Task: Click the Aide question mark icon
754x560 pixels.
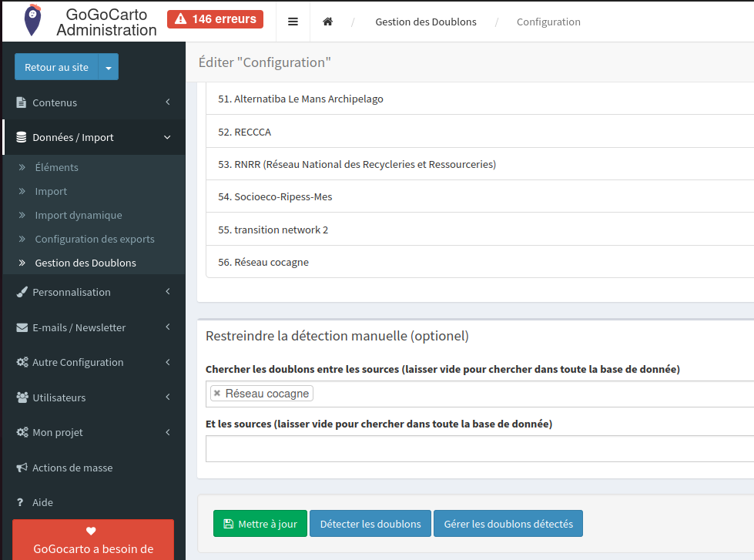Action: coord(20,502)
